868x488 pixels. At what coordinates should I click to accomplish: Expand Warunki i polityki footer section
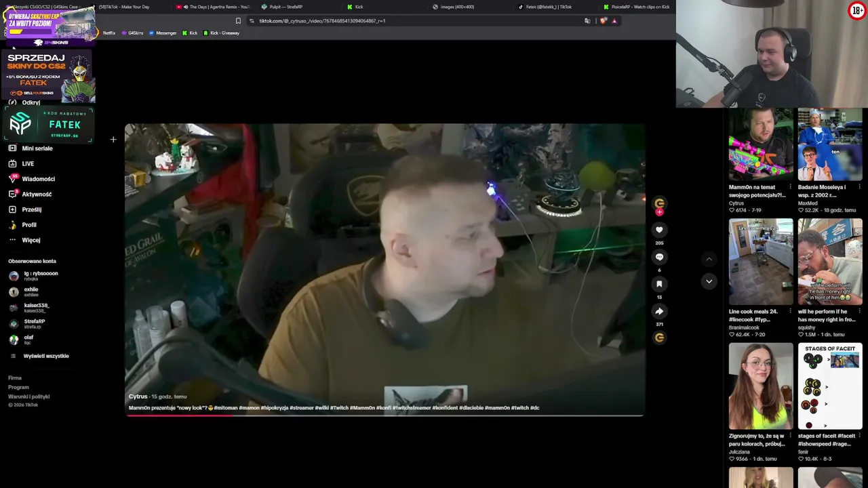pyautogui.click(x=29, y=396)
